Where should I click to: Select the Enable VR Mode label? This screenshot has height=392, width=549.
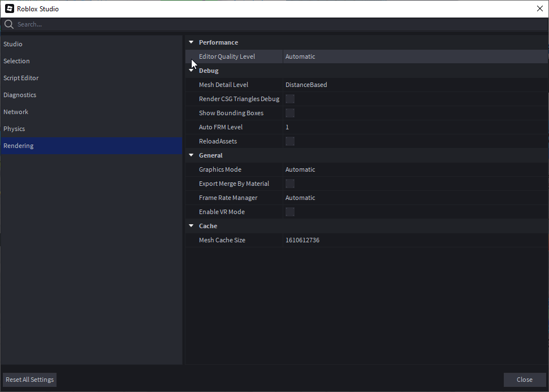[222, 212]
